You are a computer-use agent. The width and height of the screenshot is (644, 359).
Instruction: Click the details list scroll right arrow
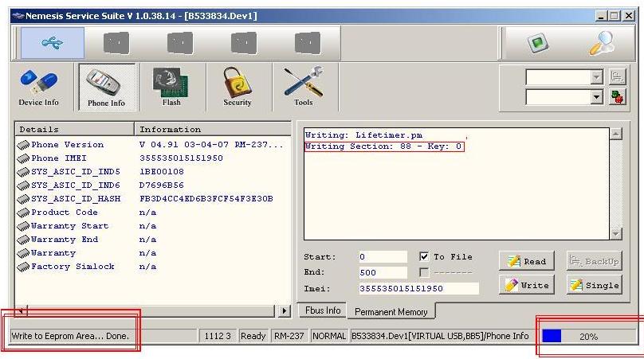pos(284,311)
